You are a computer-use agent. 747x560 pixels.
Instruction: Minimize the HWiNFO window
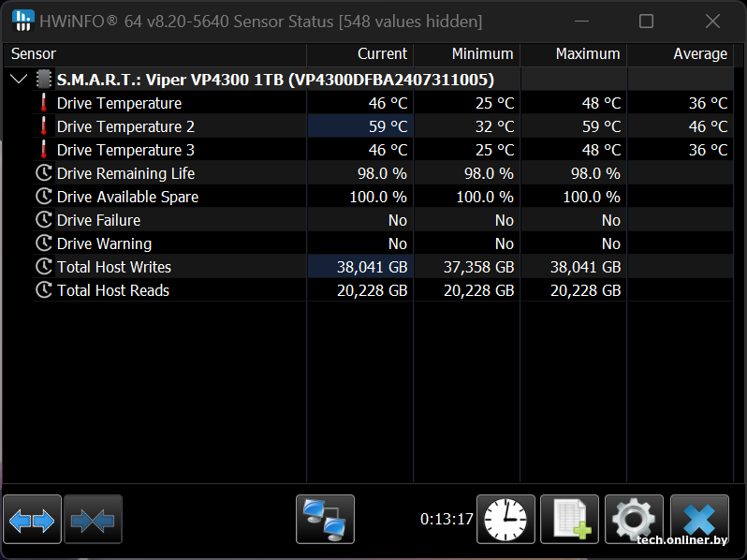(x=581, y=21)
